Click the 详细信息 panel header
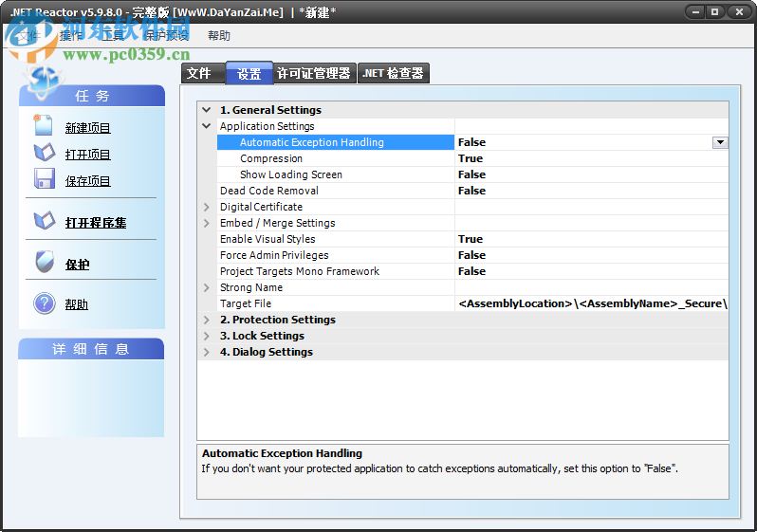 click(x=91, y=349)
